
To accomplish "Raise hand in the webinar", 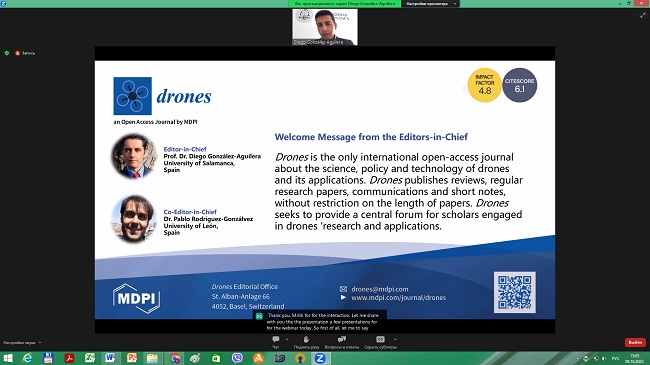I will click(306, 342).
